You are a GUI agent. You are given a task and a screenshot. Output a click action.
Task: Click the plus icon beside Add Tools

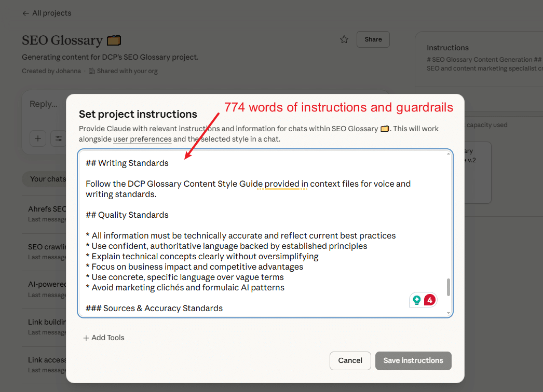[x=85, y=338]
